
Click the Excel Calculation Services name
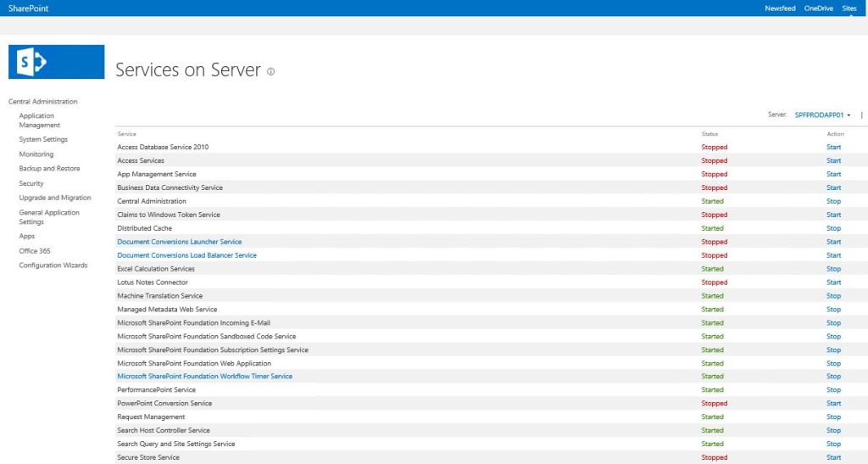(156, 269)
